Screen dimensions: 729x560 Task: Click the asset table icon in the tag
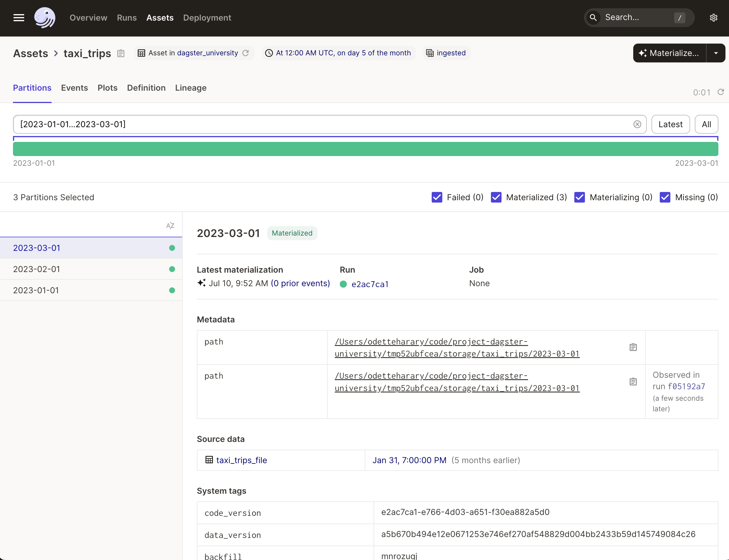click(141, 53)
